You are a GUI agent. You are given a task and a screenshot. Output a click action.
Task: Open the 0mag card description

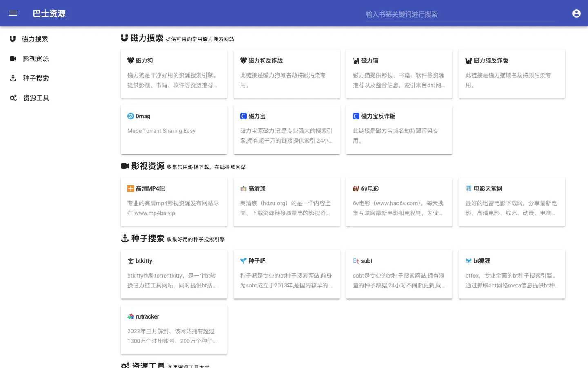161,131
